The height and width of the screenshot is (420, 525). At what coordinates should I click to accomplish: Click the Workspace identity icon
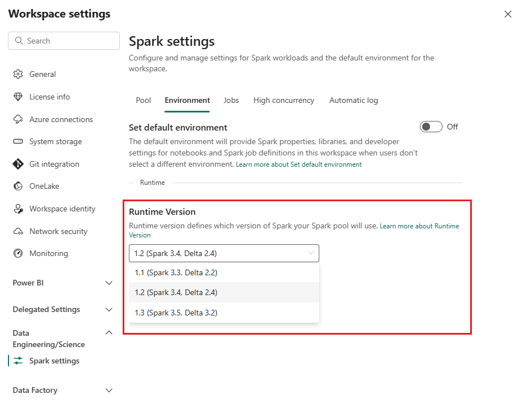tap(18, 209)
